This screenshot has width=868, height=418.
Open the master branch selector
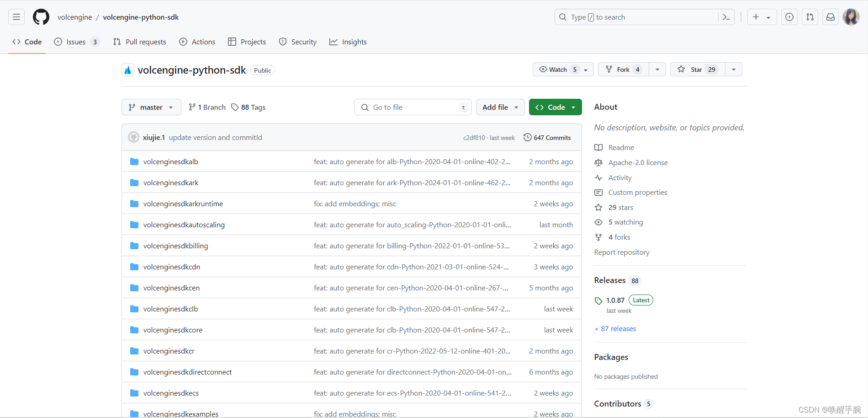click(151, 107)
